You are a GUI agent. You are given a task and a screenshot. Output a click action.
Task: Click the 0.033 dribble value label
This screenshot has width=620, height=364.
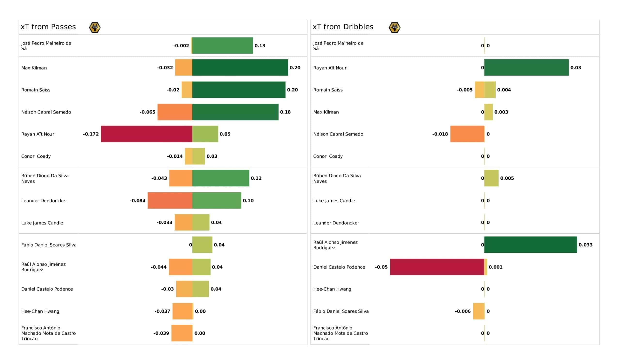coord(585,245)
